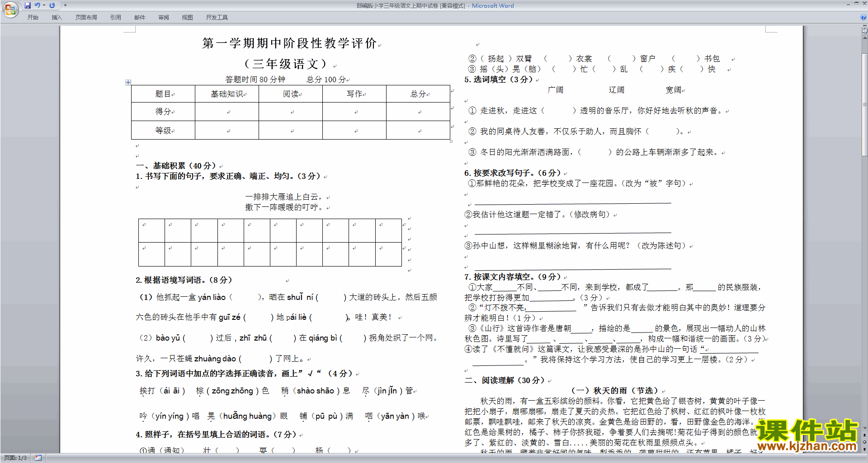Open the Customize Quick Access Toolbar dropdown
The width and height of the screenshot is (868, 463).
[65, 5]
